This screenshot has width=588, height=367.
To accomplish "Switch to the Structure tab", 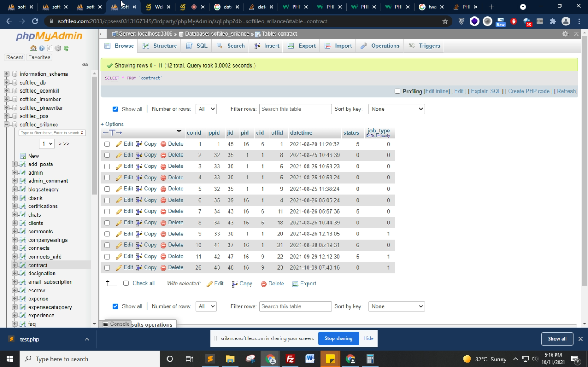I will pyautogui.click(x=160, y=46).
